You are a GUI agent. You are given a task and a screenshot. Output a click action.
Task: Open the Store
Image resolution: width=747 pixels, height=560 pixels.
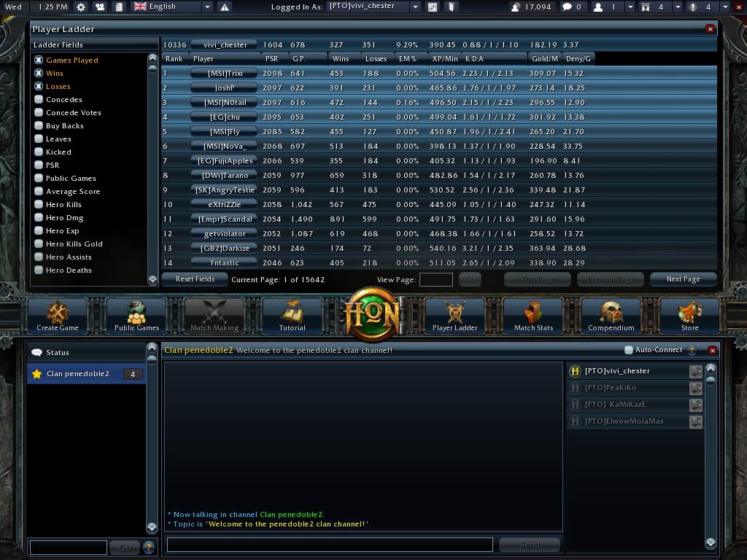point(689,315)
